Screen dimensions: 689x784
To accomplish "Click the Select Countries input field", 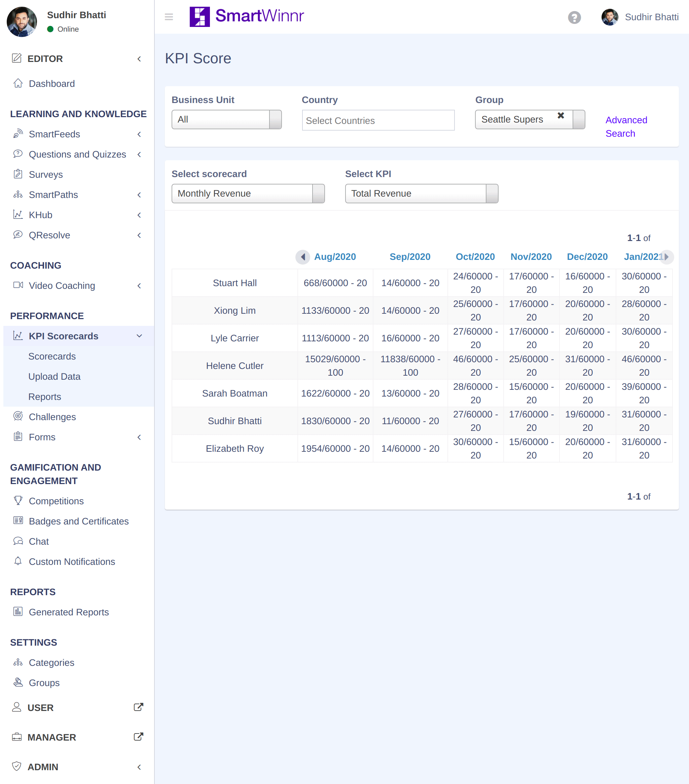I will click(378, 121).
